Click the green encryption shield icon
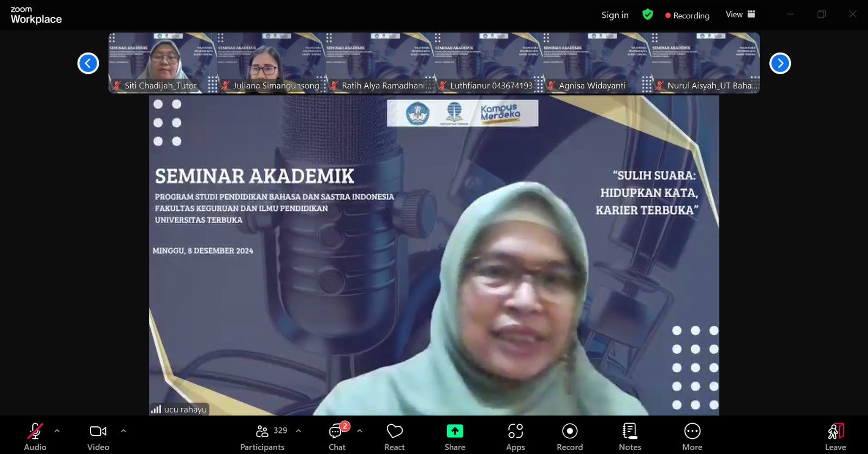868x454 pixels. (648, 15)
